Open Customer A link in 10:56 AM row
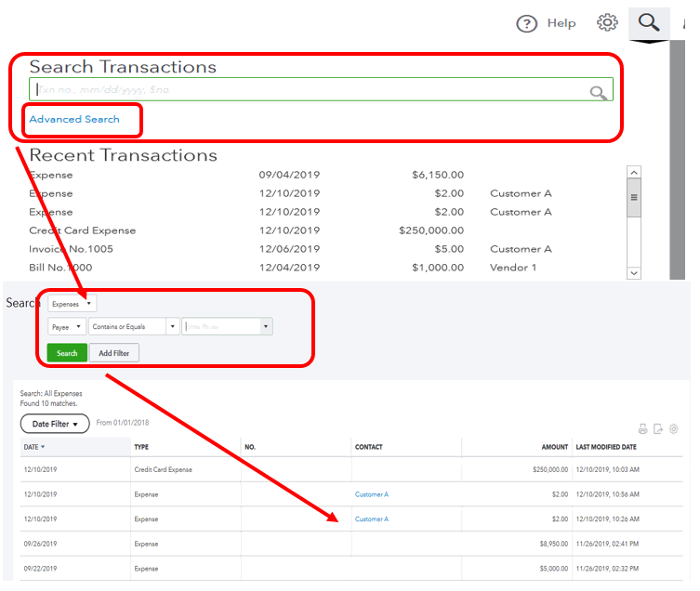Viewport: 700px width, 591px height. (x=372, y=494)
